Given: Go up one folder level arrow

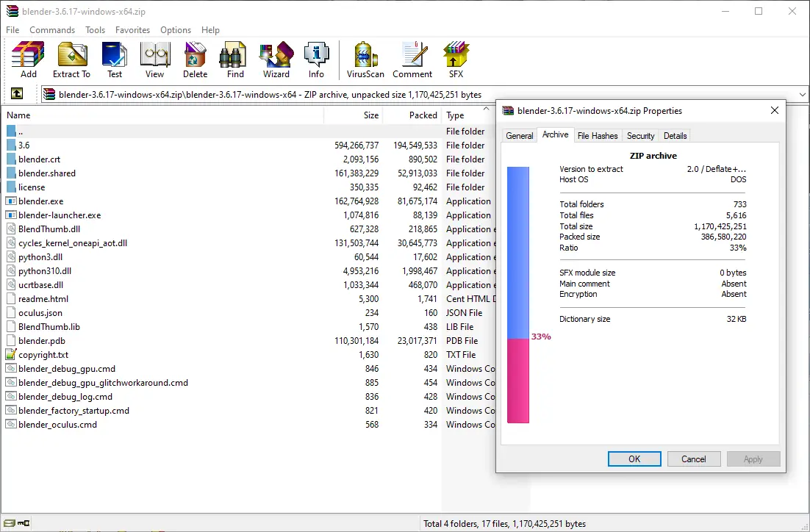Looking at the screenshot, I should click(16, 94).
